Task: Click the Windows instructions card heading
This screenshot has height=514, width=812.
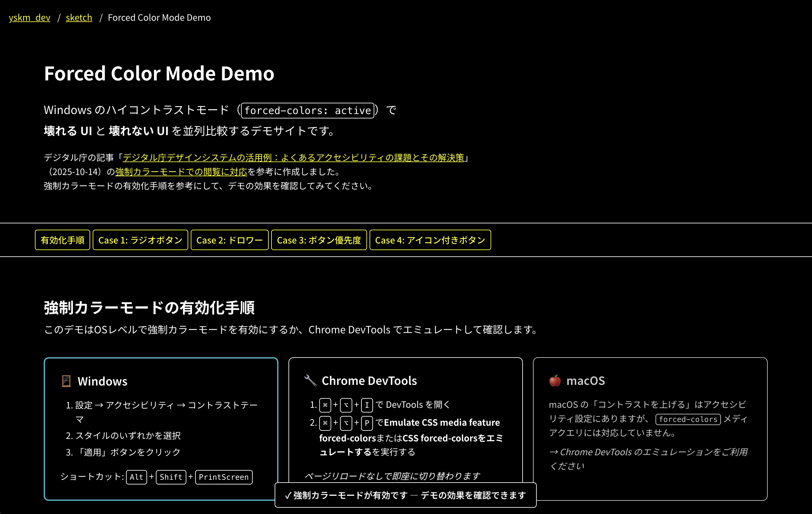Action: coord(102,381)
